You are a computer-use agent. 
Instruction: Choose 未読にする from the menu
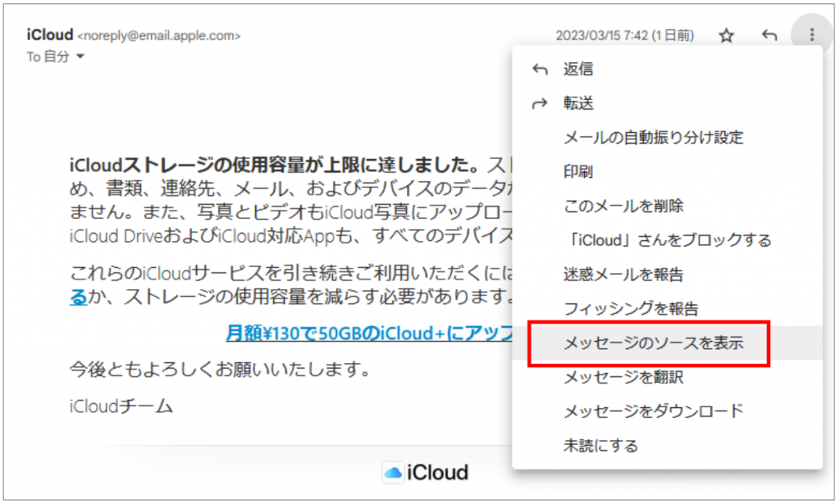coord(667,446)
